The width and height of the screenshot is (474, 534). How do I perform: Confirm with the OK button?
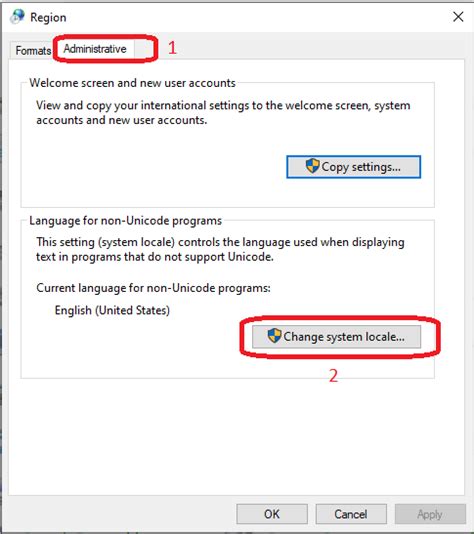[x=272, y=514]
